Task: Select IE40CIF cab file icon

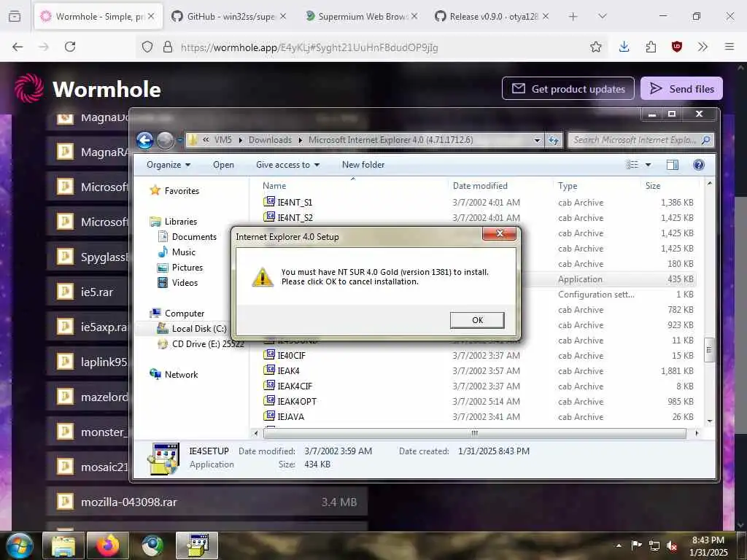Action: pos(269,355)
